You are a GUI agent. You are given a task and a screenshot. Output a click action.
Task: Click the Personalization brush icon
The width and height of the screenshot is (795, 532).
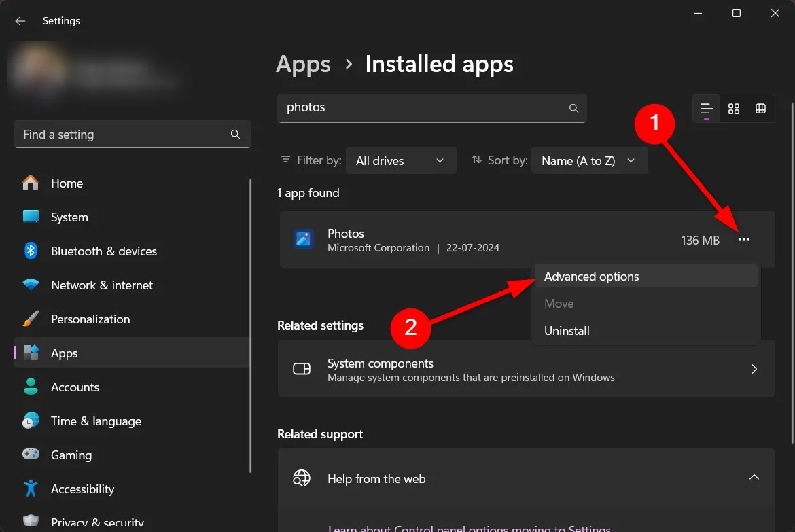click(31, 319)
